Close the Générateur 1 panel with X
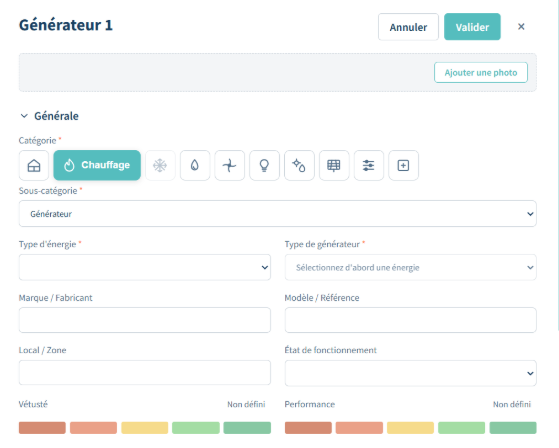This screenshot has height=448, width=559. [x=521, y=27]
